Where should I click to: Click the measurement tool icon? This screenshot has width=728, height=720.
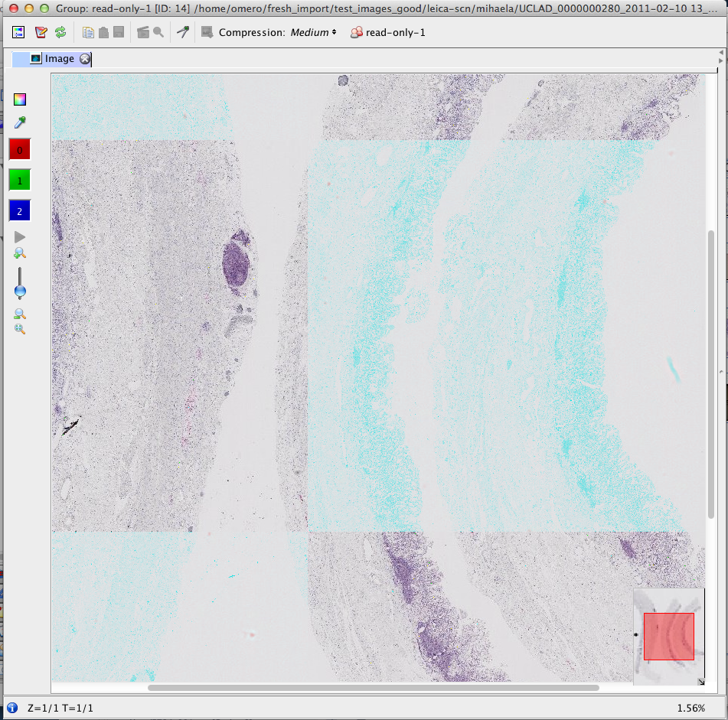click(183, 32)
